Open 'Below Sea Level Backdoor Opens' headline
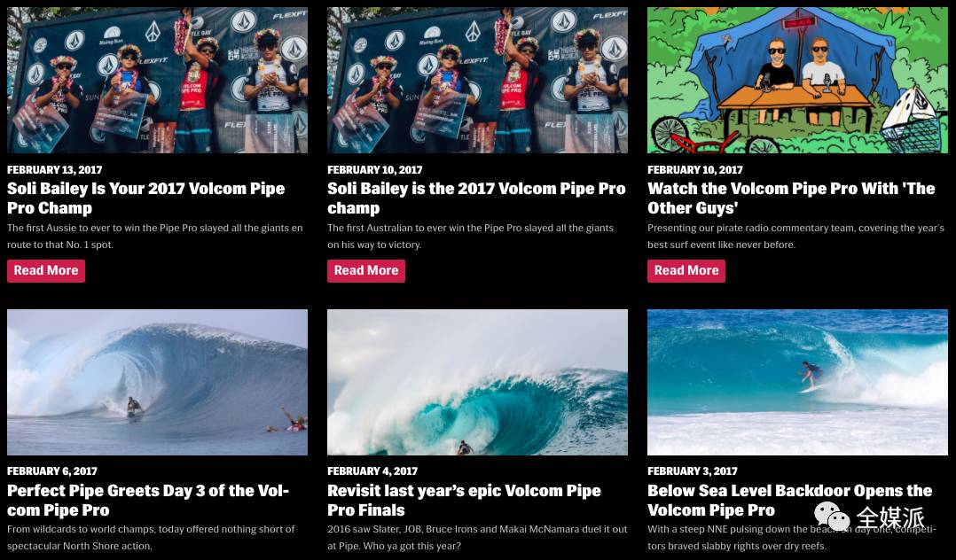 click(789, 501)
